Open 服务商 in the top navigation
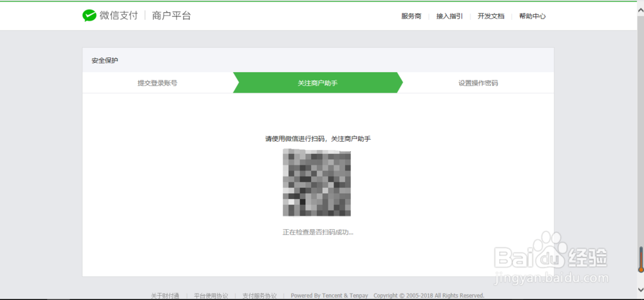This screenshot has width=644, height=300. tap(411, 16)
